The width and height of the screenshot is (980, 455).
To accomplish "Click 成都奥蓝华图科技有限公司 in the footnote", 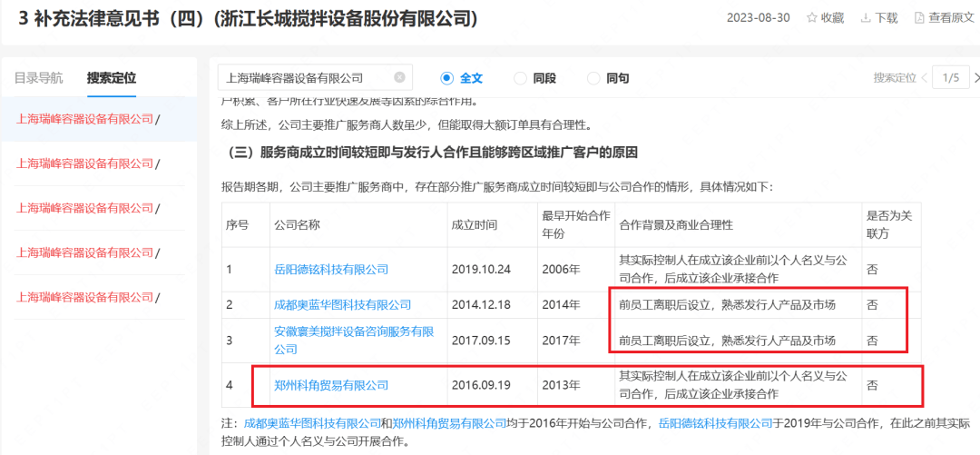I will 312,424.
